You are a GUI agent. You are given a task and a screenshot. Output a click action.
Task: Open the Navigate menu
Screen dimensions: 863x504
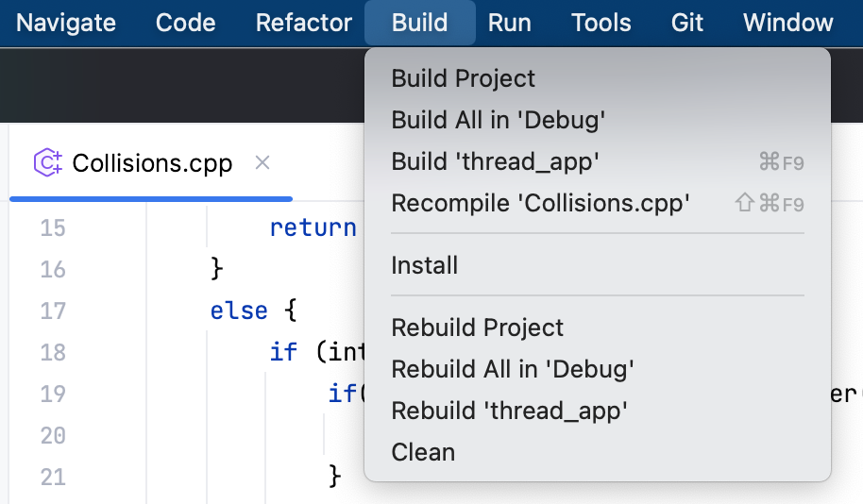pyautogui.click(x=66, y=23)
